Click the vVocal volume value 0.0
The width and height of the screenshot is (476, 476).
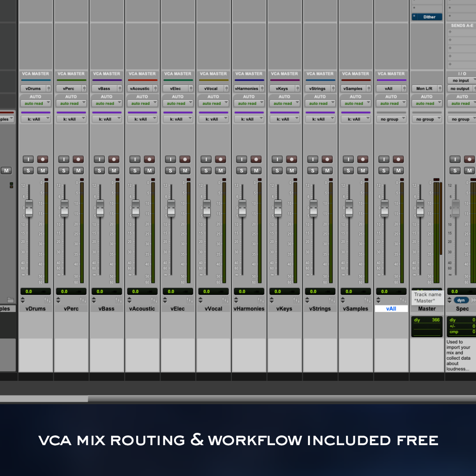[207, 291]
